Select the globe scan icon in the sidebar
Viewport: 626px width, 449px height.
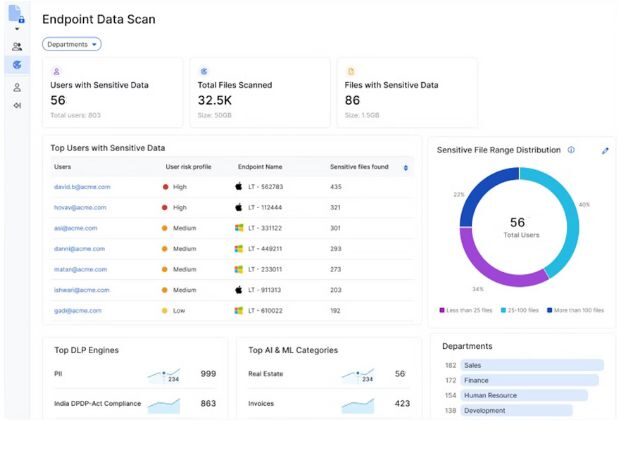pyautogui.click(x=17, y=65)
